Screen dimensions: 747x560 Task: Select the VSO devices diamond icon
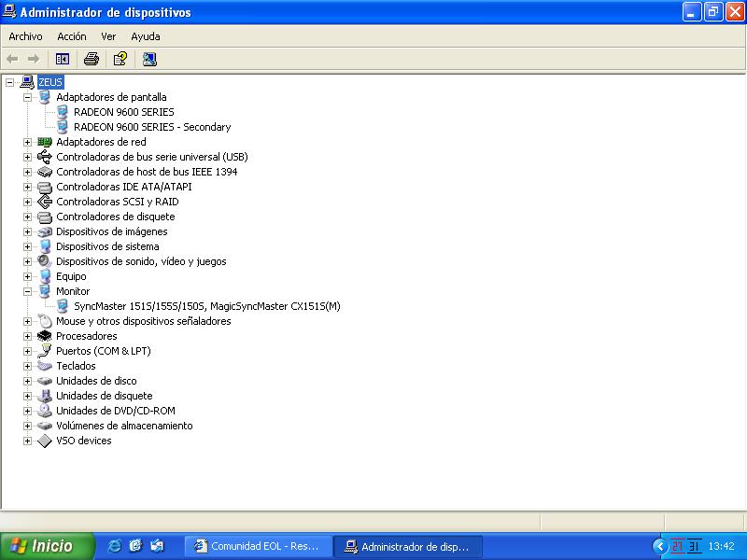tap(44, 441)
